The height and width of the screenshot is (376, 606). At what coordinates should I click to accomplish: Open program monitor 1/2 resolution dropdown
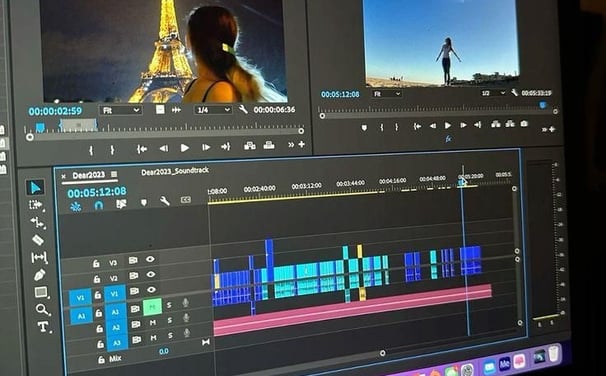493,93
